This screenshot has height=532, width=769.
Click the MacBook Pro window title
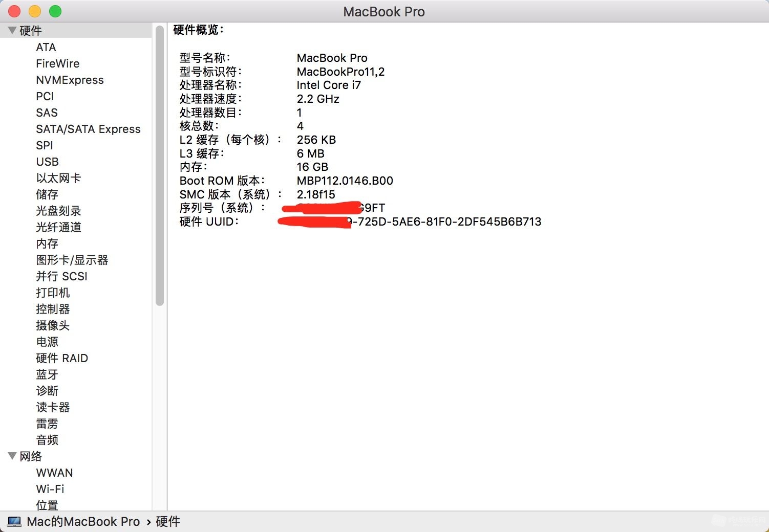coord(384,12)
